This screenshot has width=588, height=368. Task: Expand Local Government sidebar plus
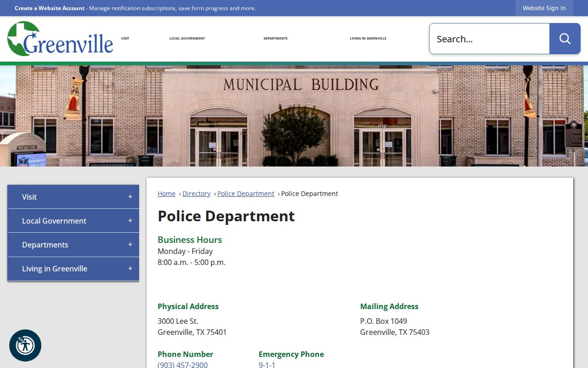pyautogui.click(x=130, y=221)
